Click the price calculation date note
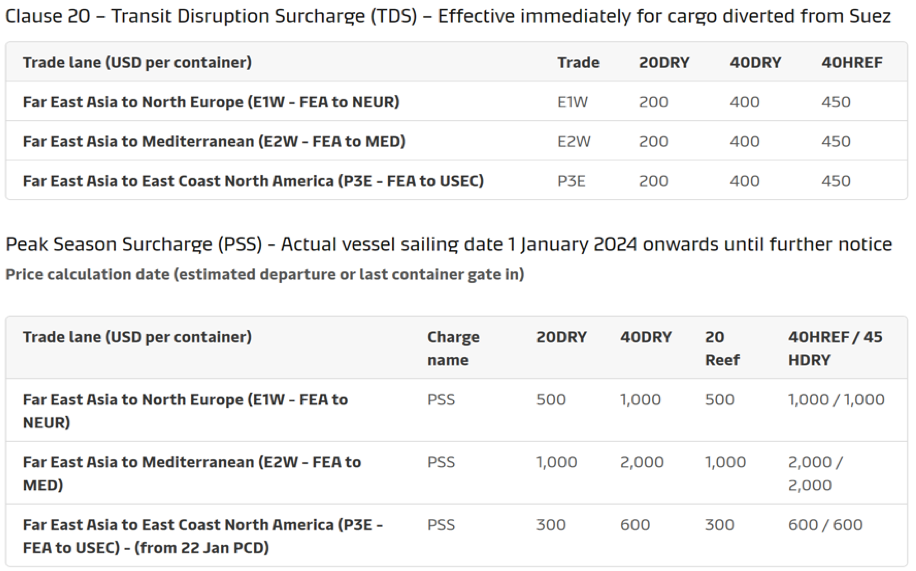Image resolution: width=916 pixels, height=571 pixels. [x=264, y=274]
